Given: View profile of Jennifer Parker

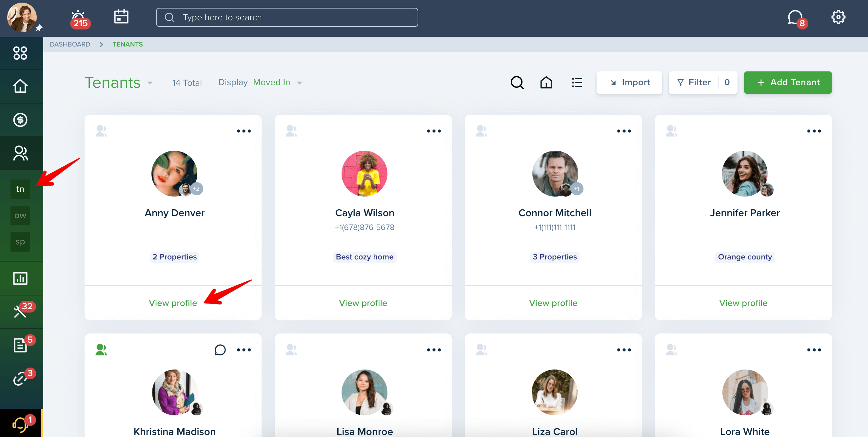Looking at the screenshot, I should click(743, 303).
